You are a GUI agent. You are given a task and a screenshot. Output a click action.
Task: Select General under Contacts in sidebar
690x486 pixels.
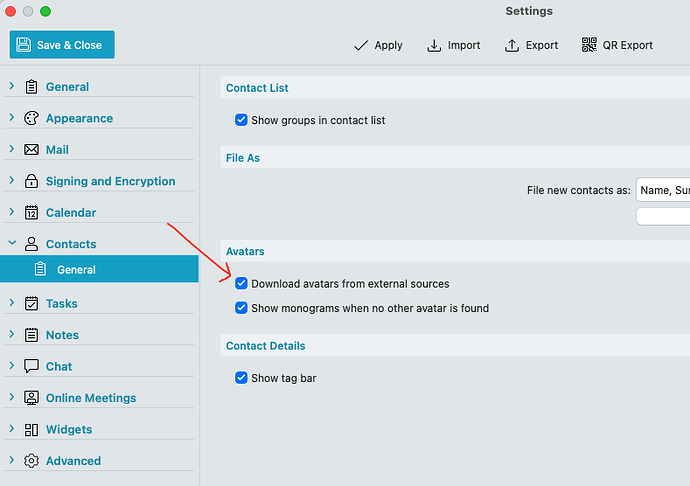coord(76,270)
